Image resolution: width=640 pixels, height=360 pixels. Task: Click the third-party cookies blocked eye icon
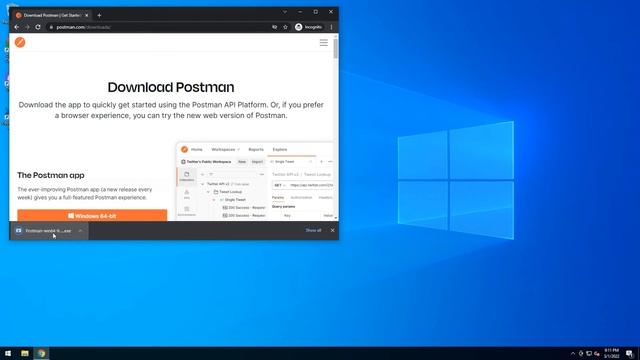pos(275,27)
